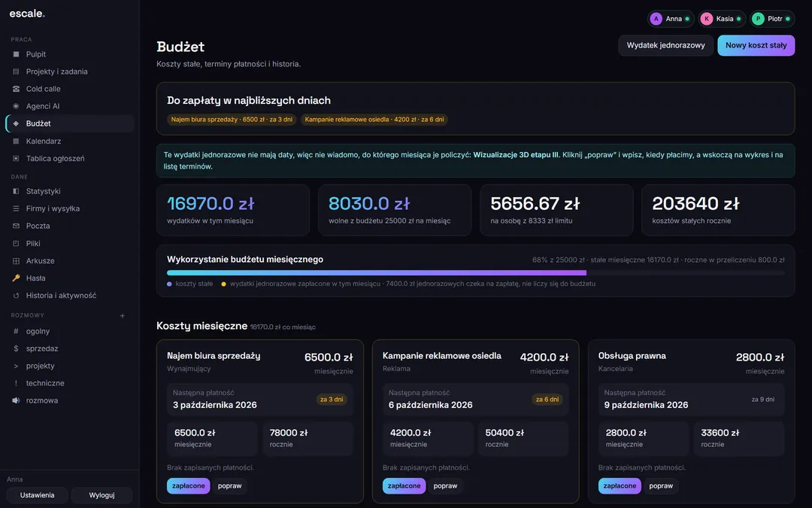Click the Kampanie reklamowe osiedla payment chip
The image size is (812, 508).
[x=374, y=119]
